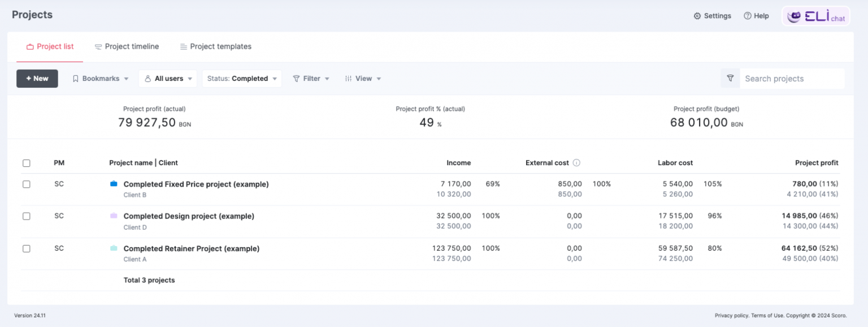Screen dimensions: 868x327
Task: Click purple icon of Completed Design project
Action: coord(114,216)
